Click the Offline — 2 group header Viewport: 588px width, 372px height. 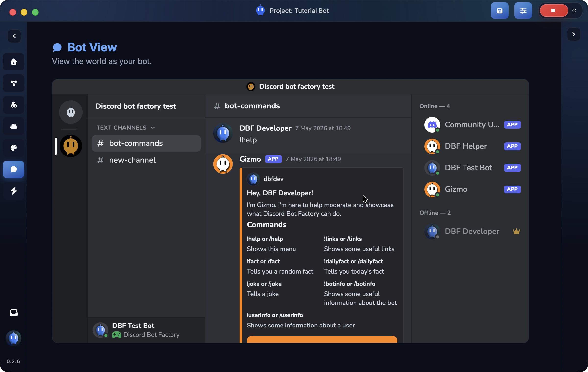click(435, 213)
